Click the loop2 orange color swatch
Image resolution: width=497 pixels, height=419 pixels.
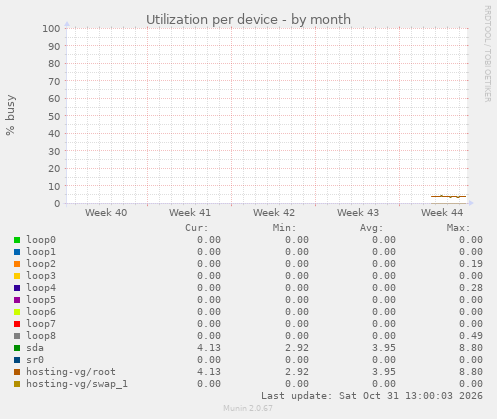coord(17,264)
